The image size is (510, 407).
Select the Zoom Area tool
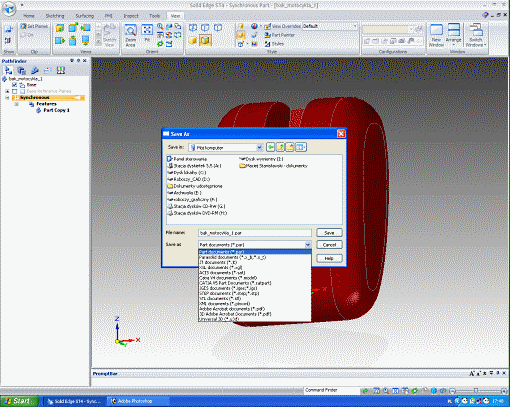click(130, 36)
